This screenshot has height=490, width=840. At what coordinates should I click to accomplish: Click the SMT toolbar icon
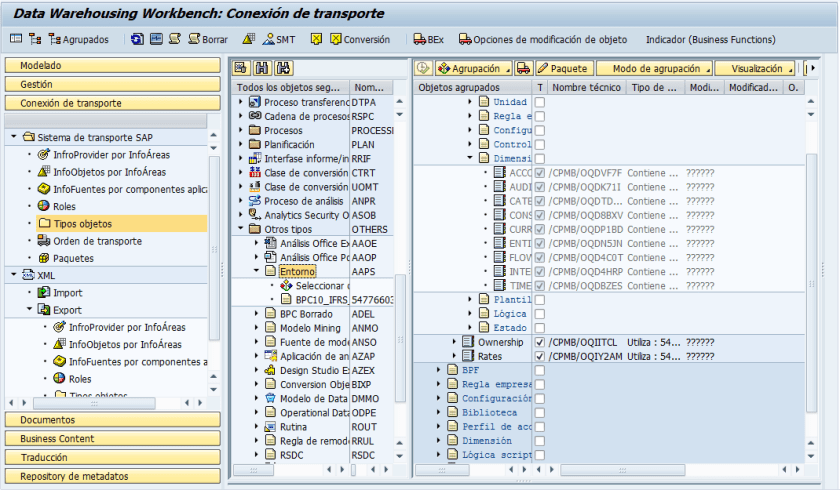pos(268,39)
